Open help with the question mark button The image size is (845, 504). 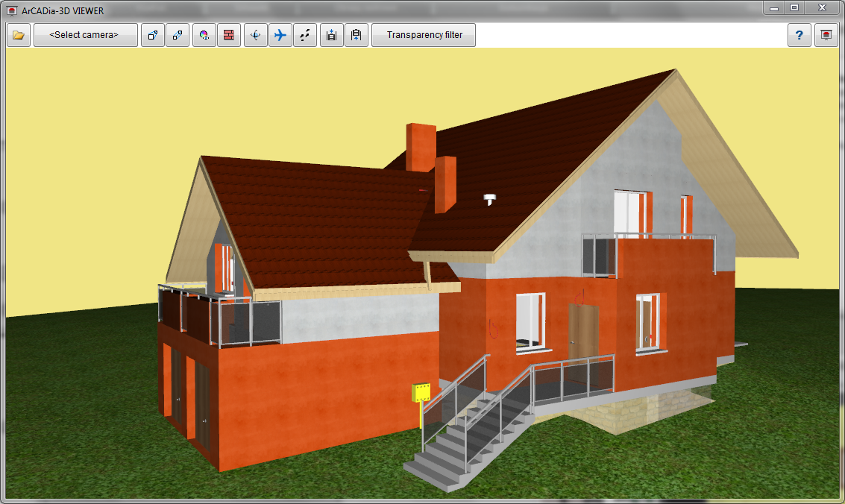point(800,35)
